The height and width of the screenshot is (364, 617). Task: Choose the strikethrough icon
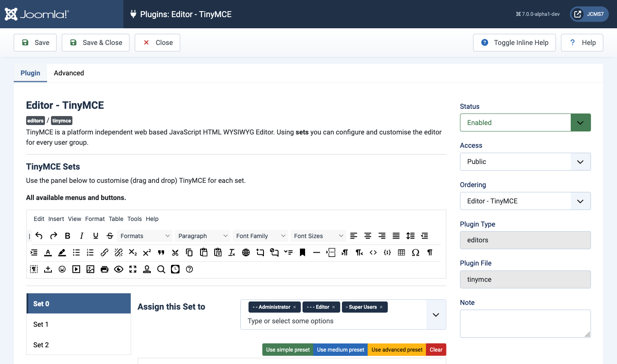pos(110,236)
